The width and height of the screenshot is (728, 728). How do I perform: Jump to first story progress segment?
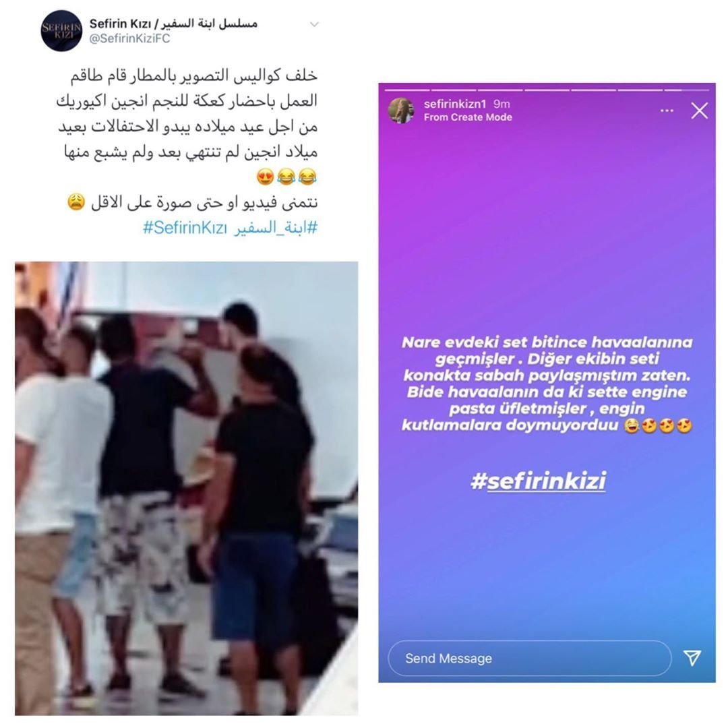pos(407,90)
